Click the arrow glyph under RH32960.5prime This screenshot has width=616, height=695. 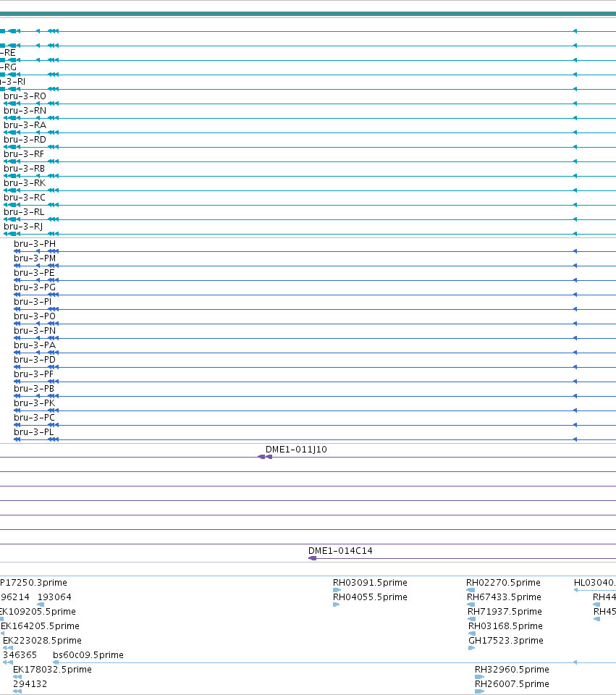479,677
